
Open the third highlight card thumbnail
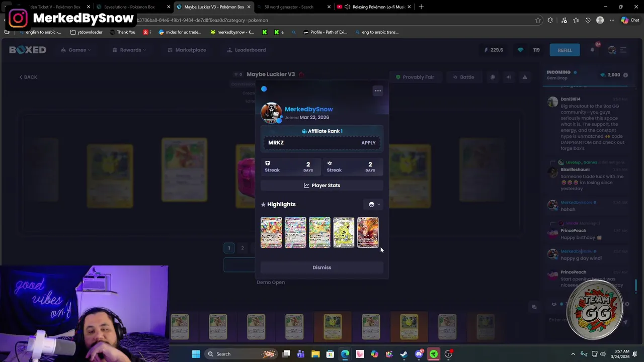319,232
